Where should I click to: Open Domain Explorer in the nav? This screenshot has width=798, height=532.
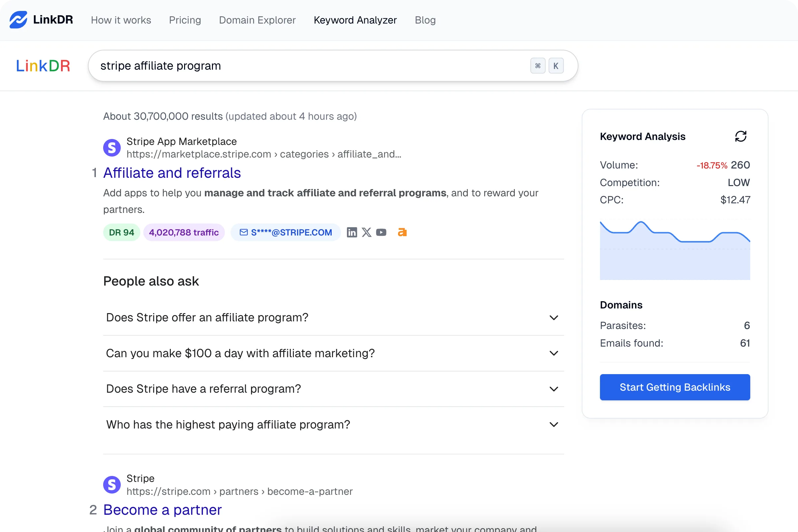click(x=257, y=20)
